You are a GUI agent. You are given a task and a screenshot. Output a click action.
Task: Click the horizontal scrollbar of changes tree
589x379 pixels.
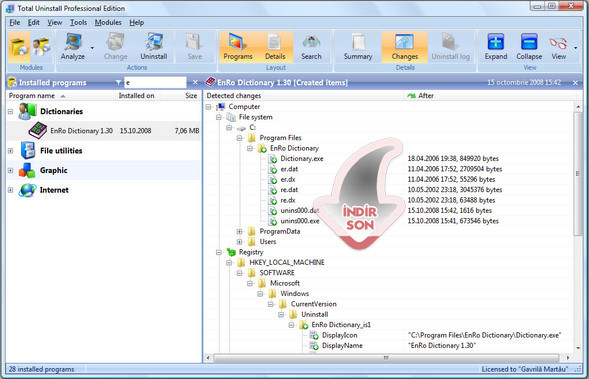point(386,358)
